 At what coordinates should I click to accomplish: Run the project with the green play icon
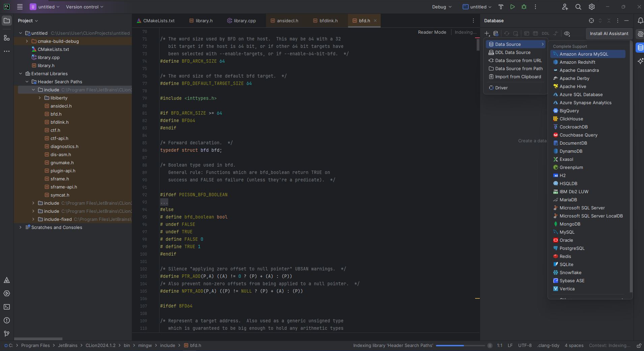pyautogui.click(x=513, y=7)
